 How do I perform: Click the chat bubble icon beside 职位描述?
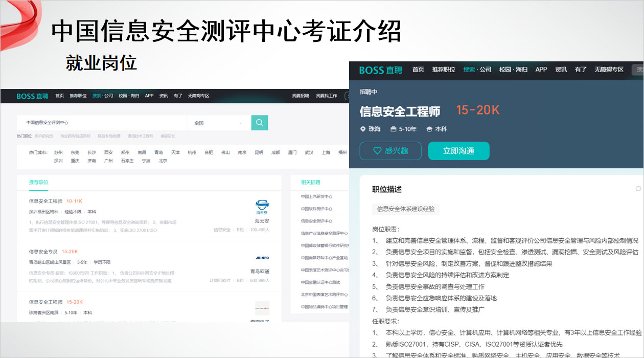638,189
